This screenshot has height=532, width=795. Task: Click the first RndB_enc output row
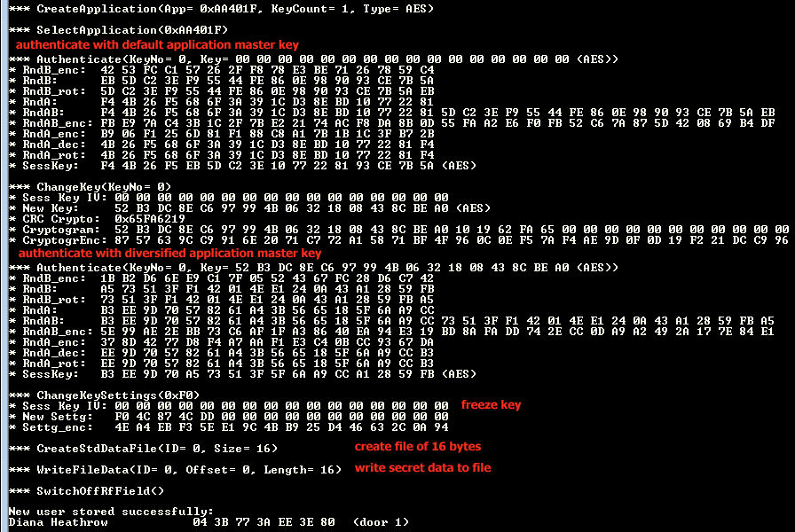click(x=222, y=70)
